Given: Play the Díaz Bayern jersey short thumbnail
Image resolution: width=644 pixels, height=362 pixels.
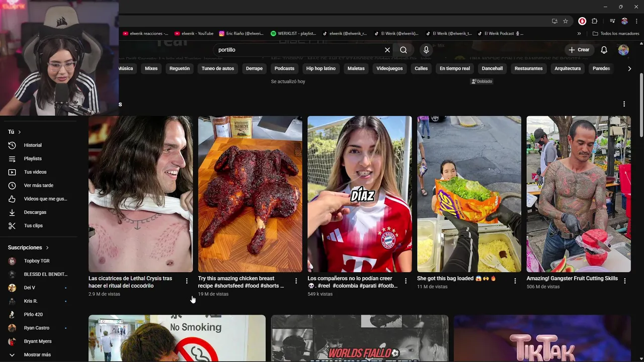Looking at the screenshot, I should (x=360, y=194).
